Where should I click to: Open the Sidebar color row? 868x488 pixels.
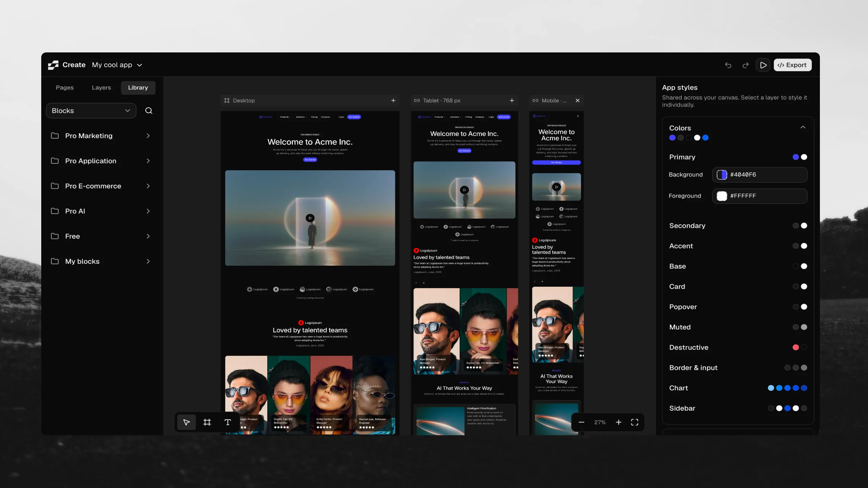[738, 408]
